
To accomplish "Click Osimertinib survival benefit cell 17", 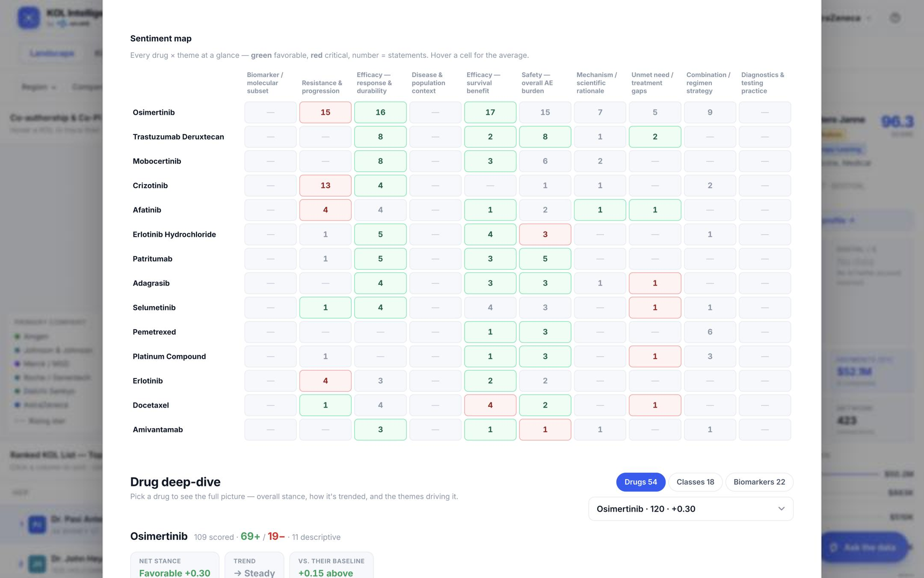I will (x=490, y=112).
